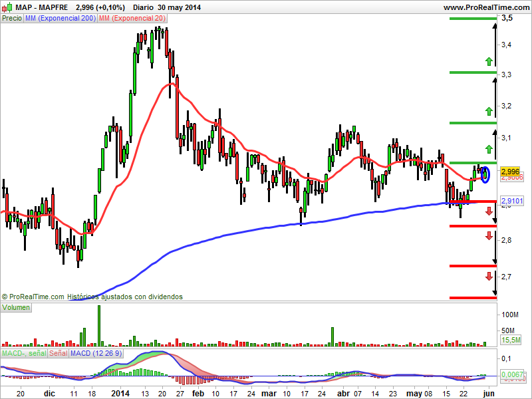
Task: Click the 3,5 price axis label
Action: (507, 18)
